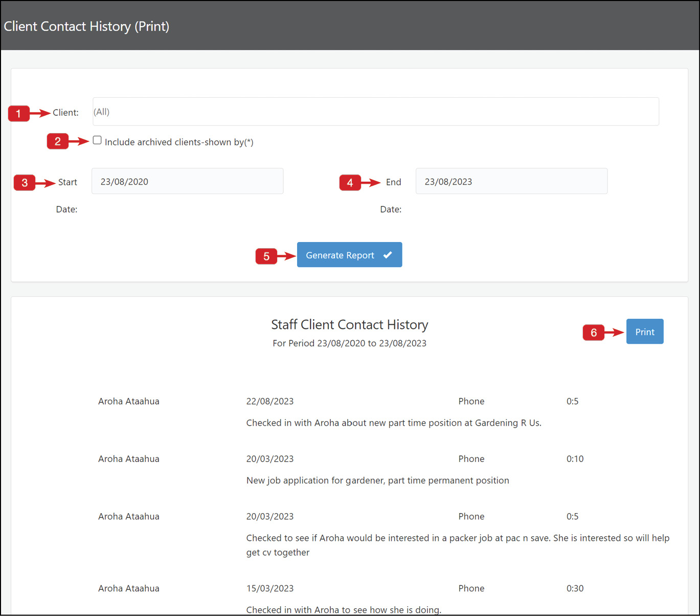Click the note about new gardener job application
Image resolution: width=700 pixels, height=616 pixels.
pos(378,480)
